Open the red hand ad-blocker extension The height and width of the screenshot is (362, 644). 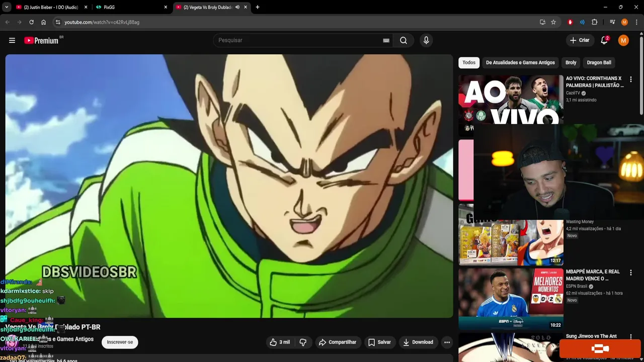(570, 22)
